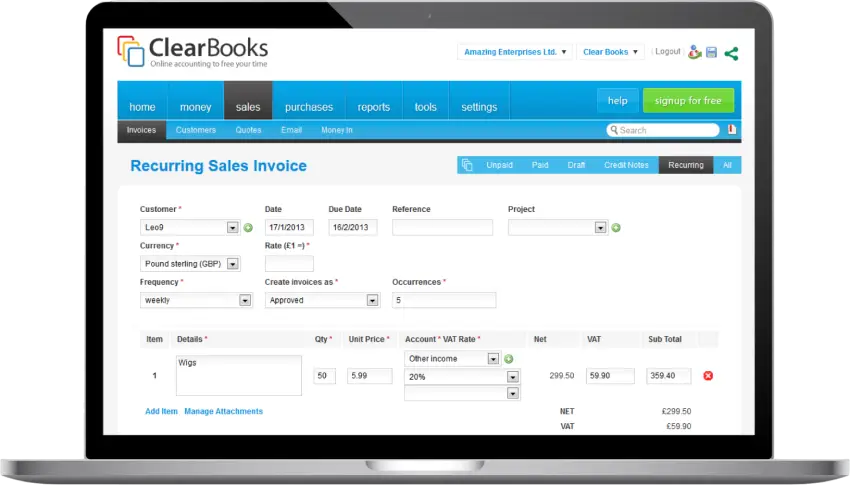Click the search magnifier icon
The image size is (850, 485).
(x=614, y=130)
